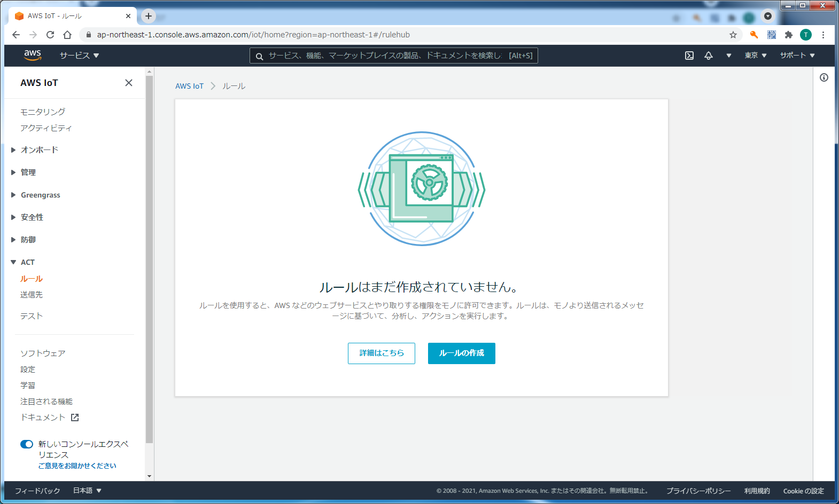
Task: Click browser back arrow
Action: tap(16, 35)
